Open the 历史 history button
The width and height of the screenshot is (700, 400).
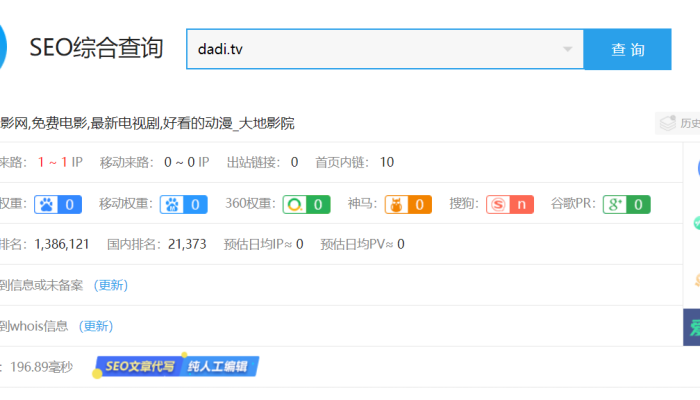[679, 123]
